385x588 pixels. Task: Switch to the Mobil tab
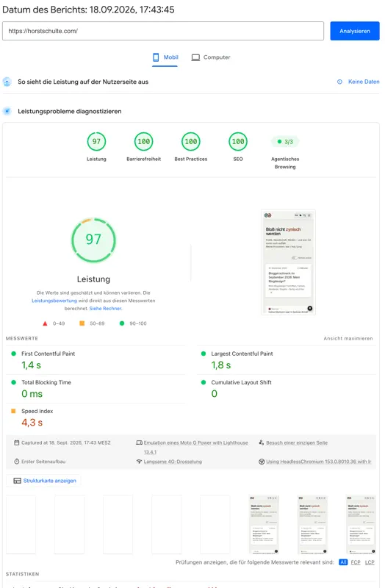[x=165, y=57]
